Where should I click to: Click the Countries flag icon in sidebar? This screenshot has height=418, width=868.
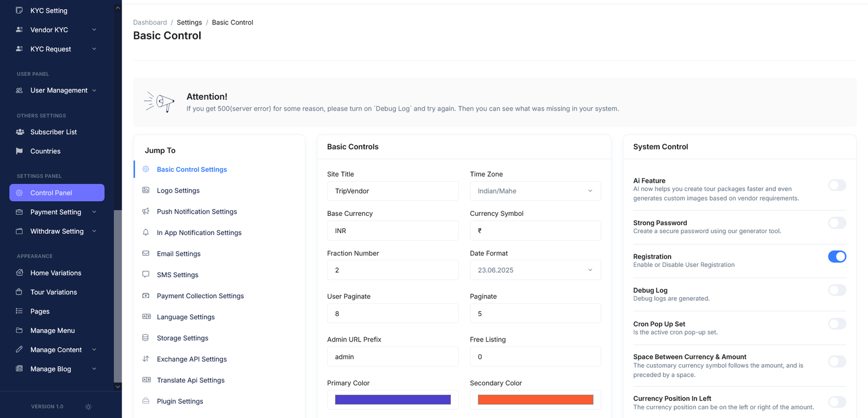click(x=20, y=151)
